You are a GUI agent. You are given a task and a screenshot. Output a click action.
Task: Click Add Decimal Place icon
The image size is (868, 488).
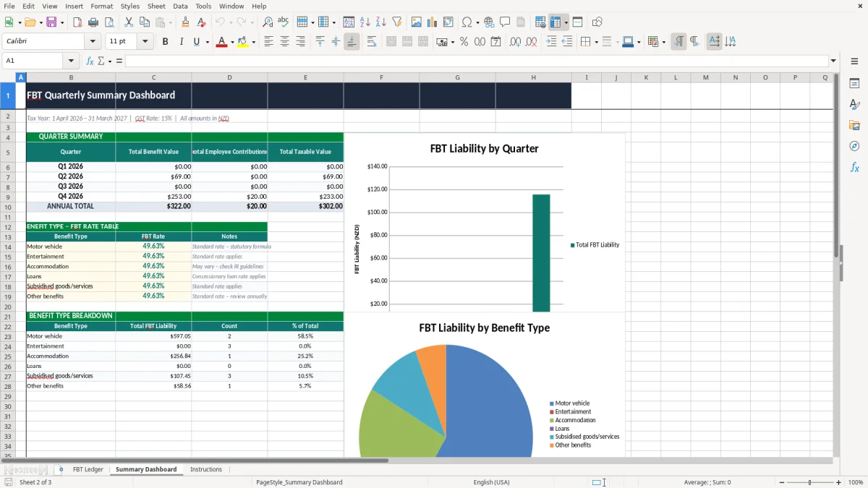tap(515, 42)
